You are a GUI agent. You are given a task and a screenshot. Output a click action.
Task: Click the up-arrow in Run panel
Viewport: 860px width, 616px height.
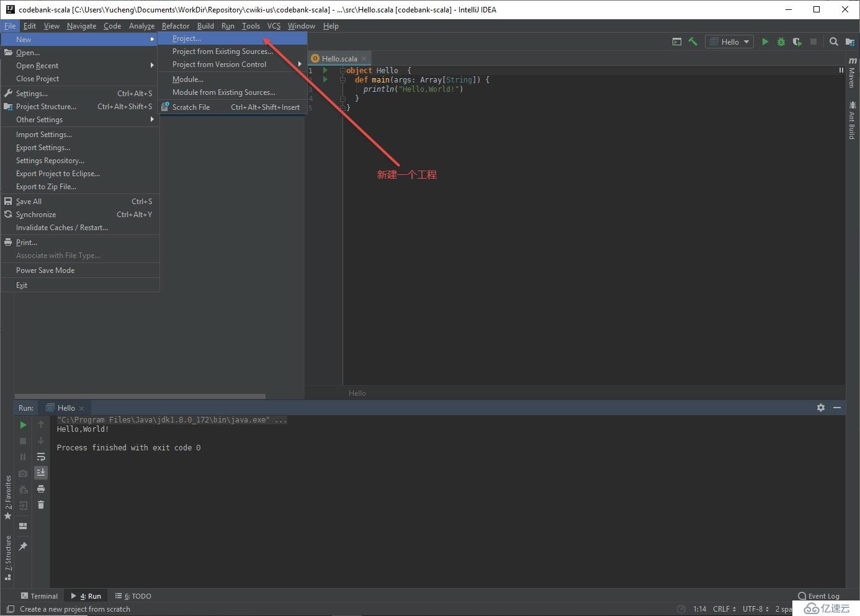pos(41,425)
